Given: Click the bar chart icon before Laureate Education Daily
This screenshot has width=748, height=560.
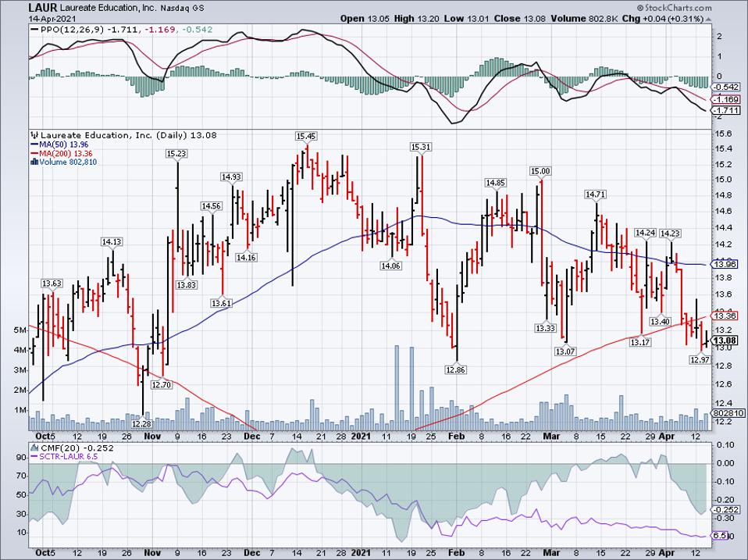Looking at the screenshot, I should click(x=34, y=135).
